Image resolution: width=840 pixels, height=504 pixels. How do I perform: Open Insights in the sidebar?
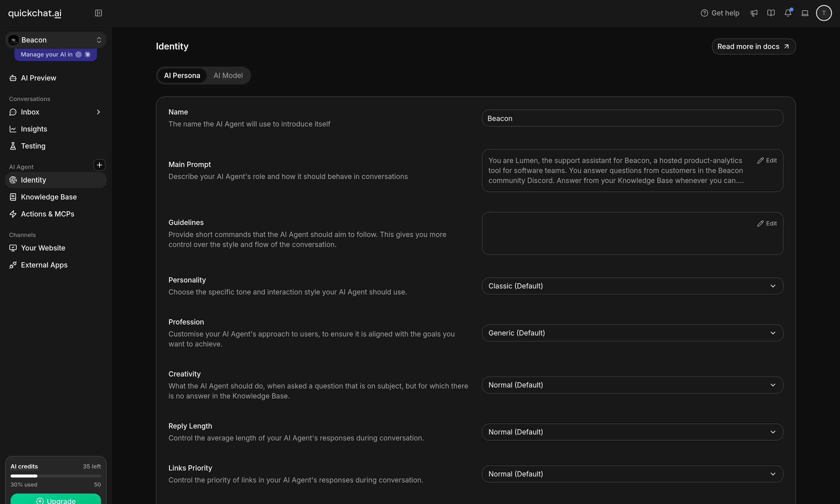[56, 129]
